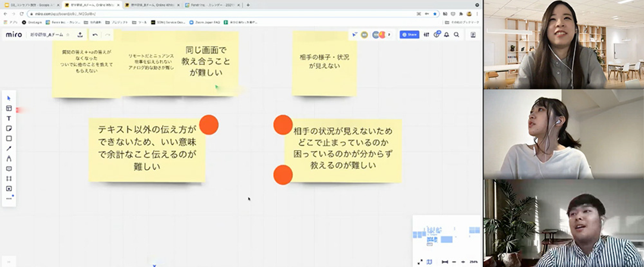Open the other bookmarks folder at right
Viewport: 644px width, 267px height.
[x=462, y=22]
